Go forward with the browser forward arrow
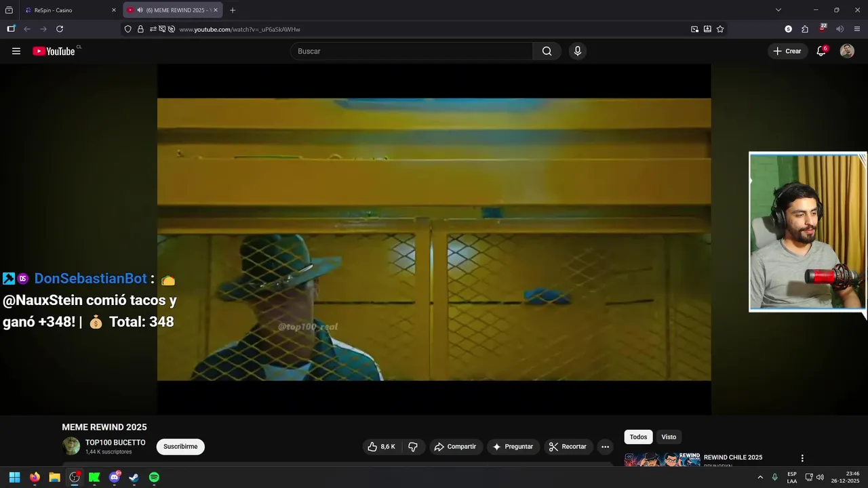This screenshot has height=488, width=868. point(43,29)
